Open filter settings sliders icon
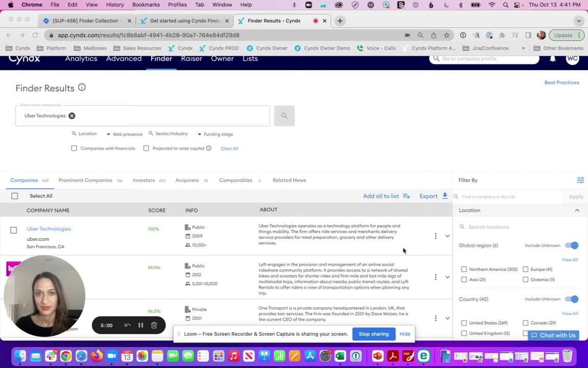 tap(580, 180)
